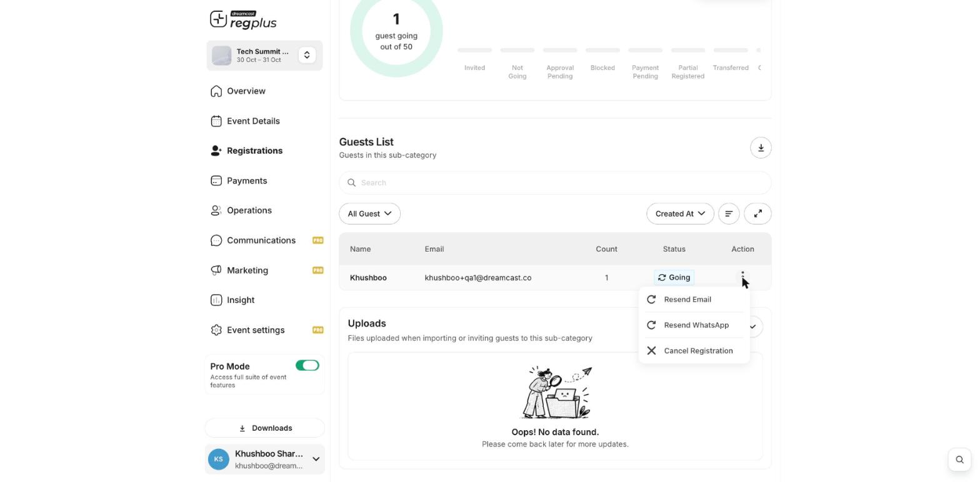The image size is (980, 482).
Task: Download the guests list
Action: (x=761, y=148)
